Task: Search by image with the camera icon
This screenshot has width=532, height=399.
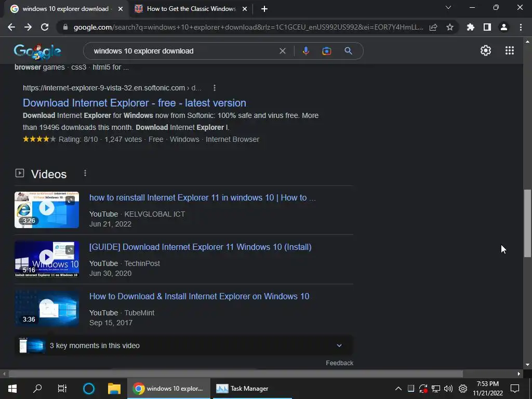Action: pyautogui.click(x=326, y=51)
